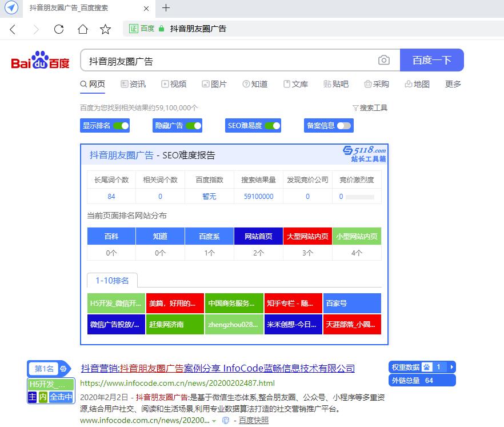
Task: Open a new tab with plus icon
Action: [x=166, y=8]
